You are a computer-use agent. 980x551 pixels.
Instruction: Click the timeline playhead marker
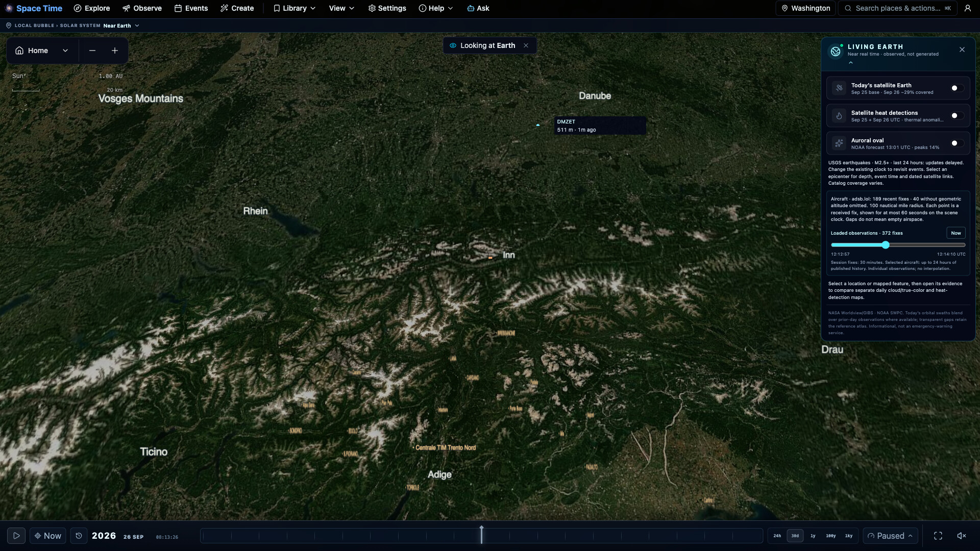(481, 535)
